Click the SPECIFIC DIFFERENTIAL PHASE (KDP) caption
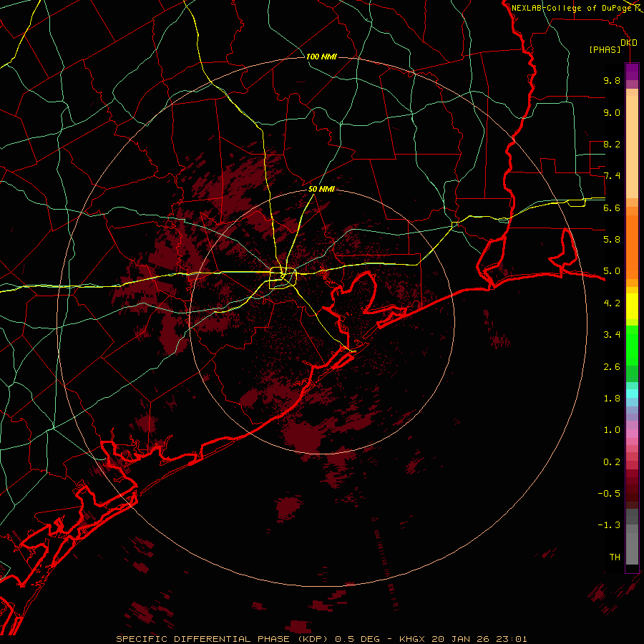This screenshot has height=644, width=644. [223, 639]
